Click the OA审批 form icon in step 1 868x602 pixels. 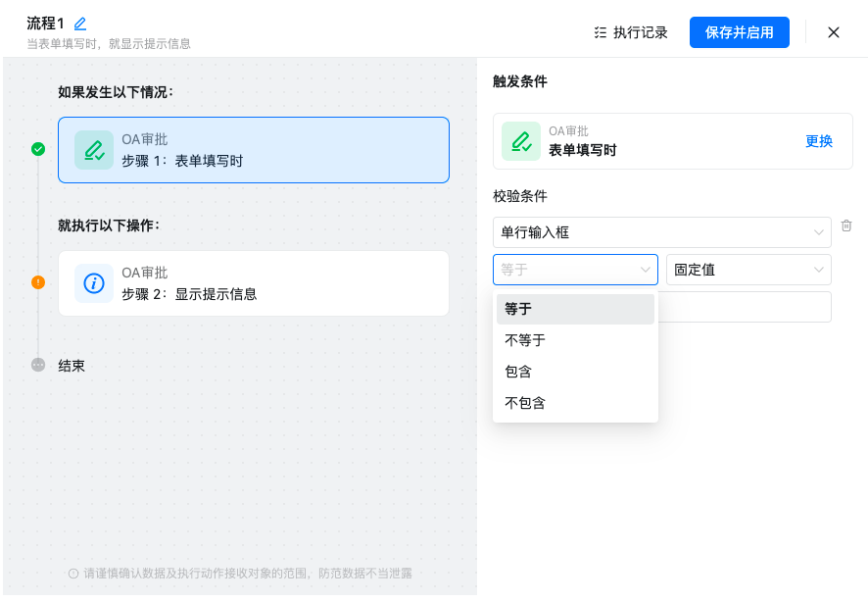click(x=94, y=150)
